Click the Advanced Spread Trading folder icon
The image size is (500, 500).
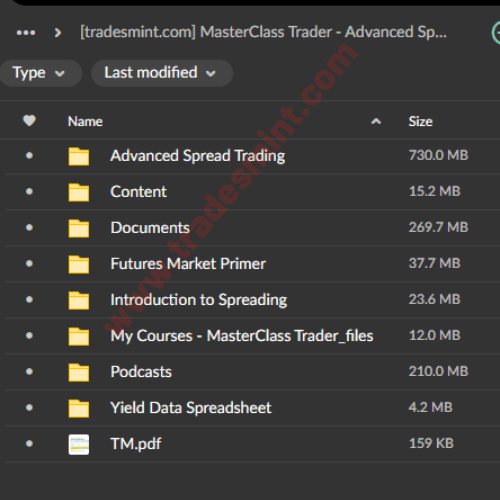click(79, 156)
